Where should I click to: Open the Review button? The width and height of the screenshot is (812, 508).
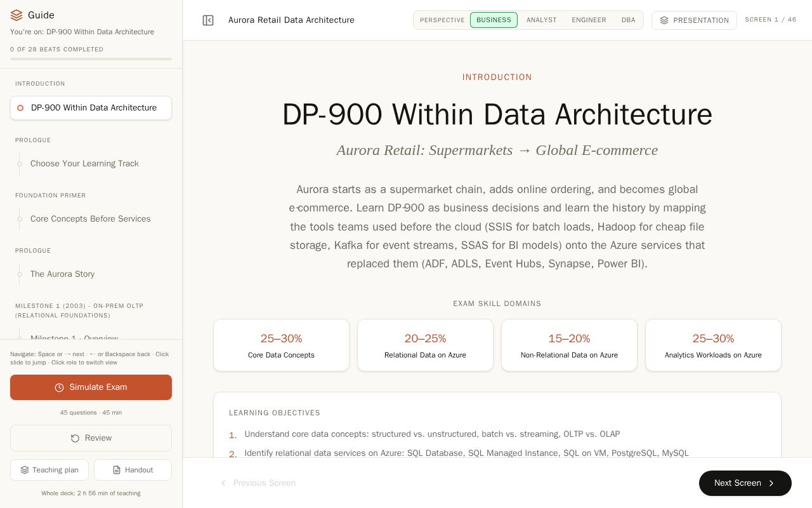pos(91,438)
